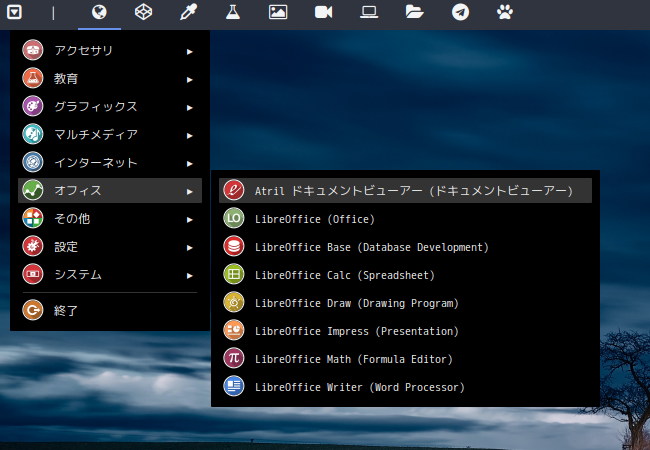Click the インターネット globe icon
Viewport: 650px width, 450px height.
(33, 162)
